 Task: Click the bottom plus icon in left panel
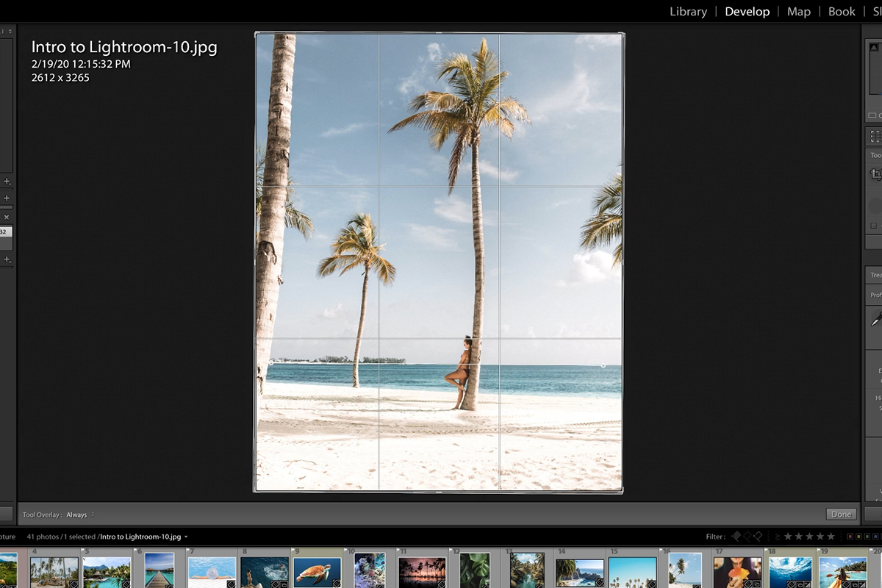click(7, 259)
